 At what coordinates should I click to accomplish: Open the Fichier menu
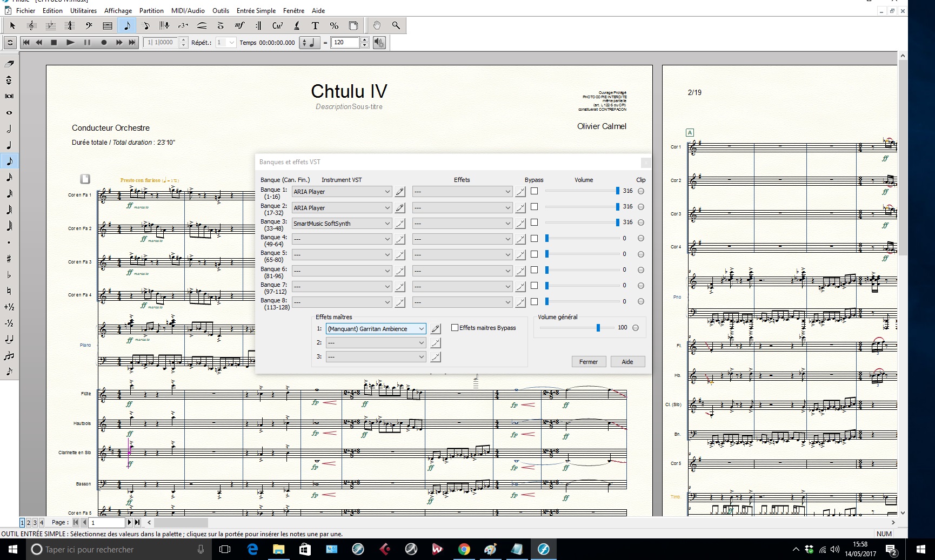click(25, 10)
